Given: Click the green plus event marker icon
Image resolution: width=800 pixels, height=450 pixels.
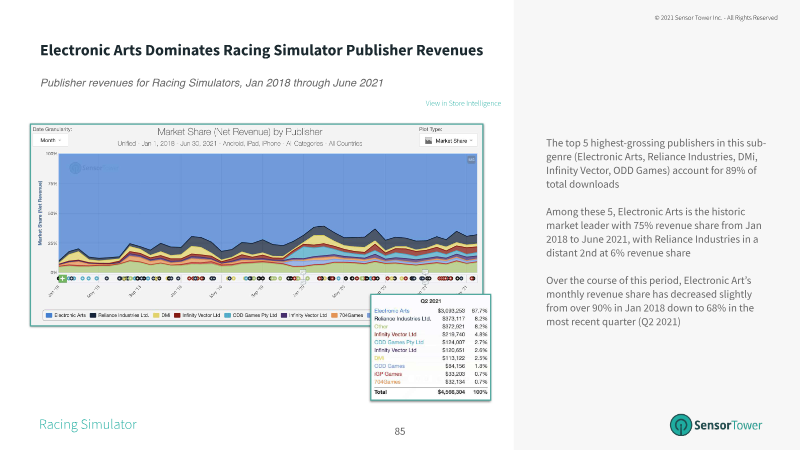Looking at the screenshot, I should pyautogui.click(x=62, y=279).
